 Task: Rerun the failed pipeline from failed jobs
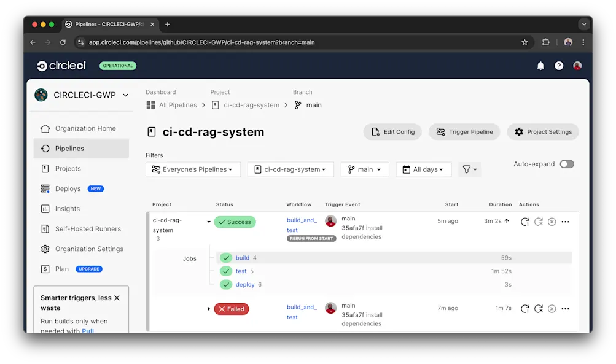click(x=539, y=309)
